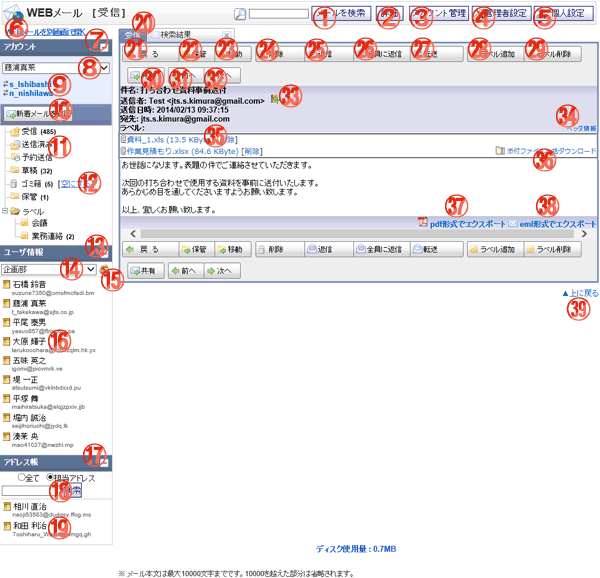Click Back (戻る) in the lower toolbar
The image size is (600, 578).
point(150,249)
